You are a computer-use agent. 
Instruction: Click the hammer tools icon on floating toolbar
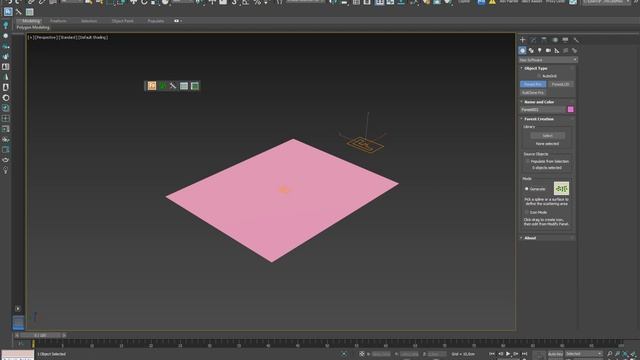pyautogui.click(x=173, y=86)
